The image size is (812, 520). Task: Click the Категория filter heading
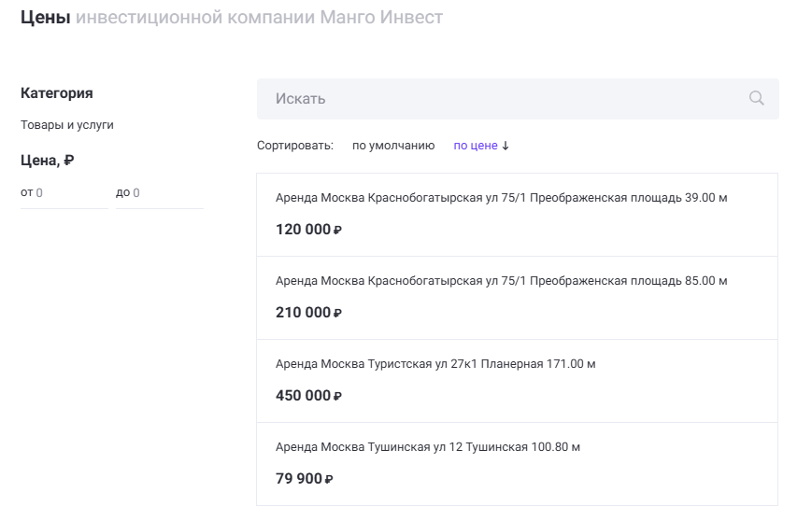[x=57, y=93]
